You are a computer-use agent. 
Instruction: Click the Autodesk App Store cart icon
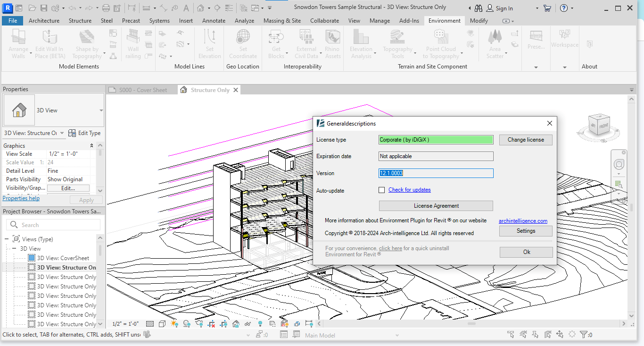547,8
